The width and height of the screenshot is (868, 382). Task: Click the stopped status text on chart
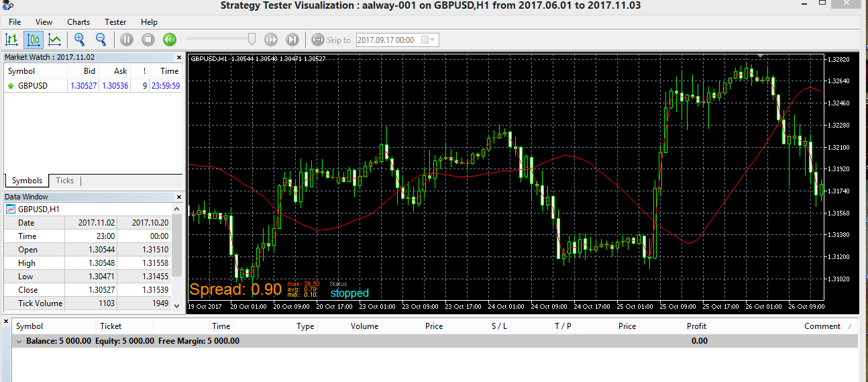pos(349,293)
